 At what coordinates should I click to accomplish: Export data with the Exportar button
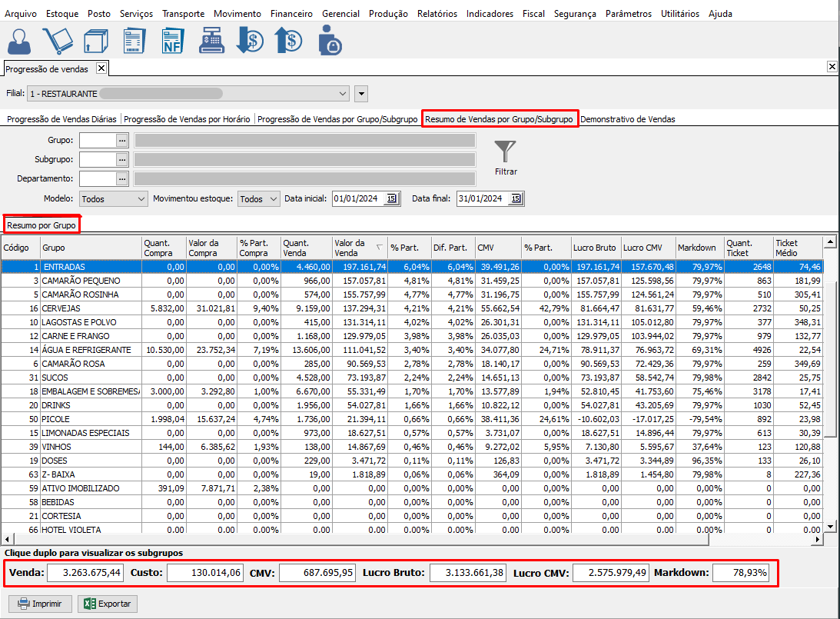point(108,604)
